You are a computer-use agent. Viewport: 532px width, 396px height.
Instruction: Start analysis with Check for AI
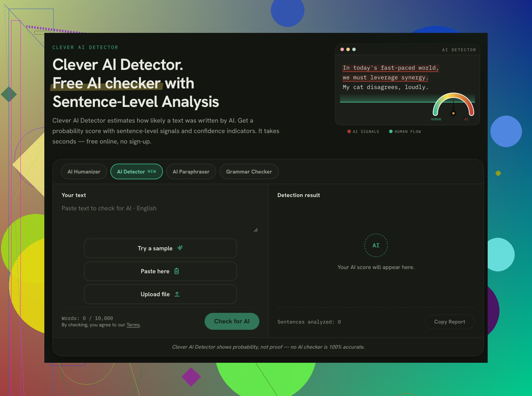coord(232,321)
